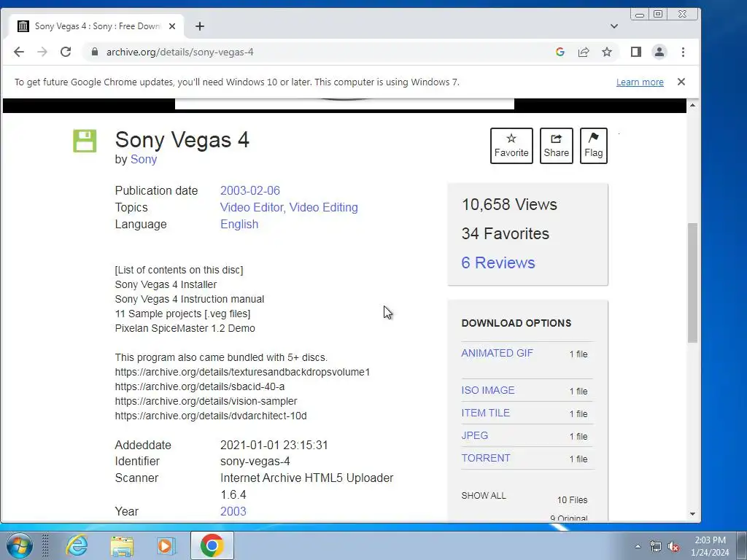Click the identifier value sony-vegas-4
747x560 pixels.
(x=255, y=461)
